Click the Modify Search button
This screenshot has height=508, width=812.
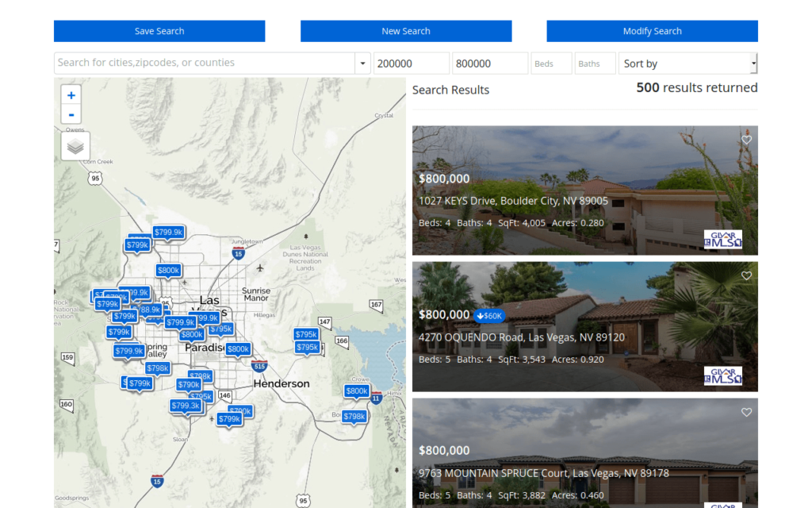(x=652, y=31)
